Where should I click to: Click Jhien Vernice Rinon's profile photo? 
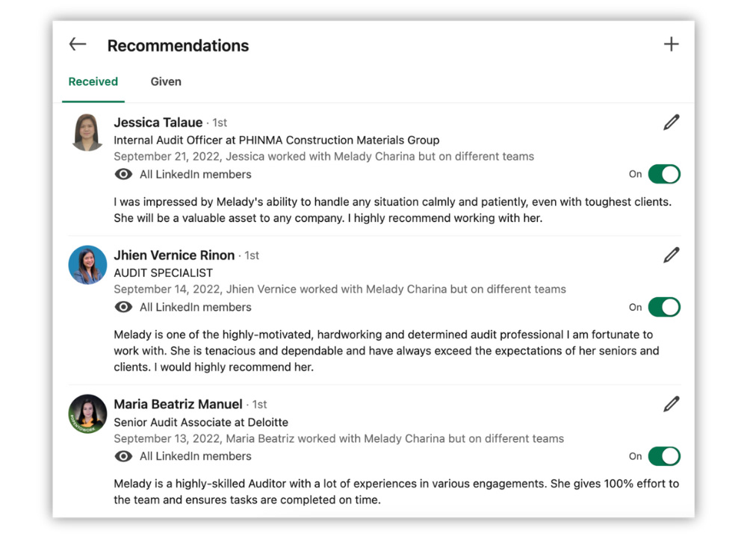(87, 265)
